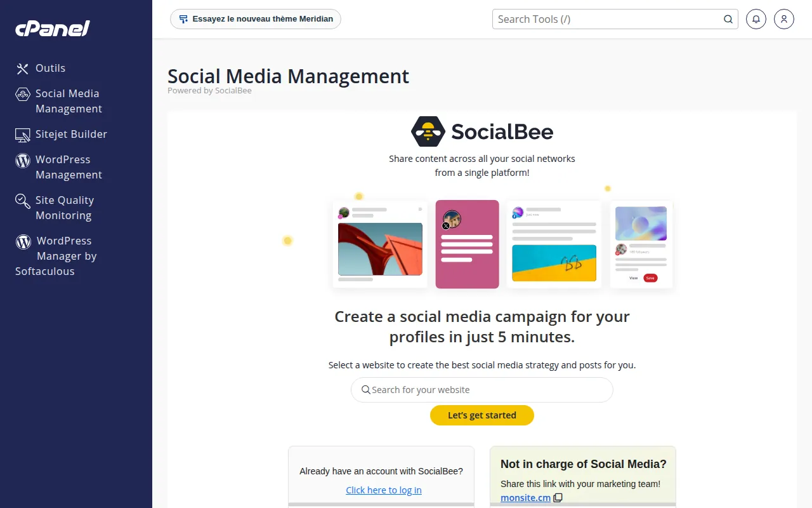Click the paint roller icon in Meridian banner
Viewport: 812px width, 508px height.
click(183, 19)
